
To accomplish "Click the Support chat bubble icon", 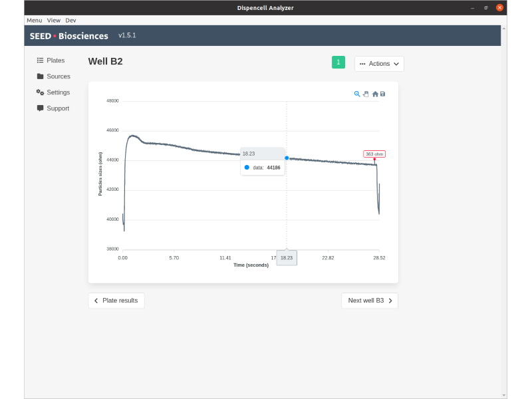I will (40, 108).
